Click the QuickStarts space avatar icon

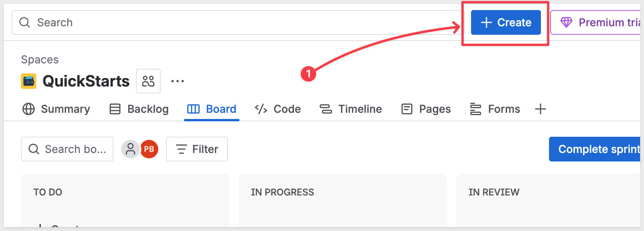(29, 81)
